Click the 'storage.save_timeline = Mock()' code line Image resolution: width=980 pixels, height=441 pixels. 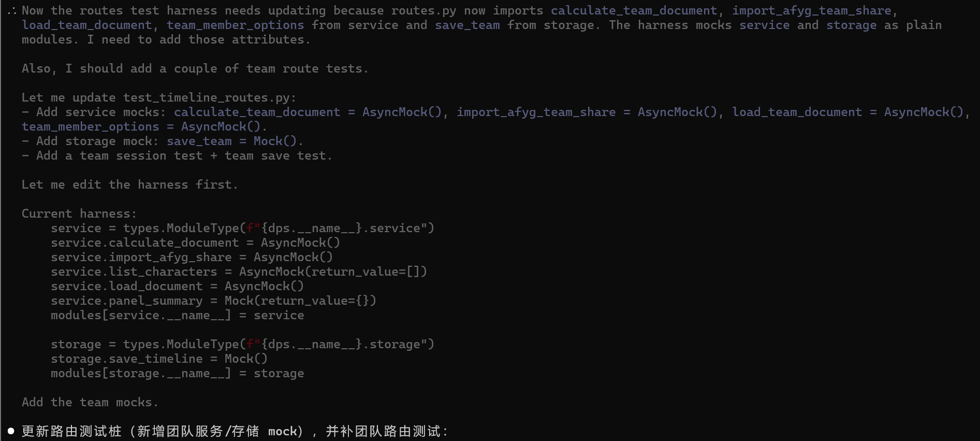click(x=159, y=359)
